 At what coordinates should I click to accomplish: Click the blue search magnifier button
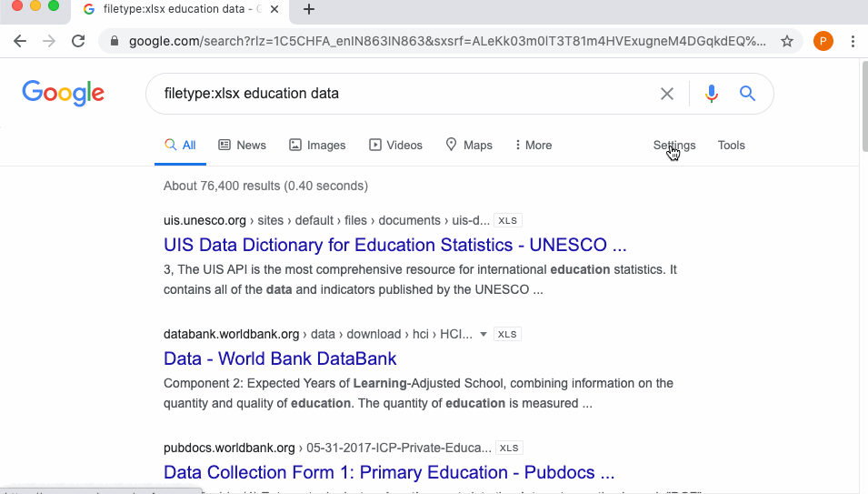pyautogui.click(x=747, y=94)
